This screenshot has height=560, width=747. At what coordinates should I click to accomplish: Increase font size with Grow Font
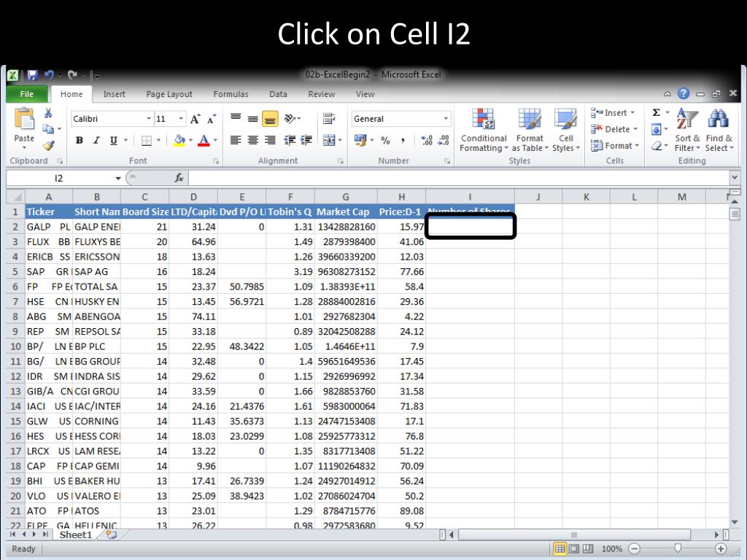195,119
